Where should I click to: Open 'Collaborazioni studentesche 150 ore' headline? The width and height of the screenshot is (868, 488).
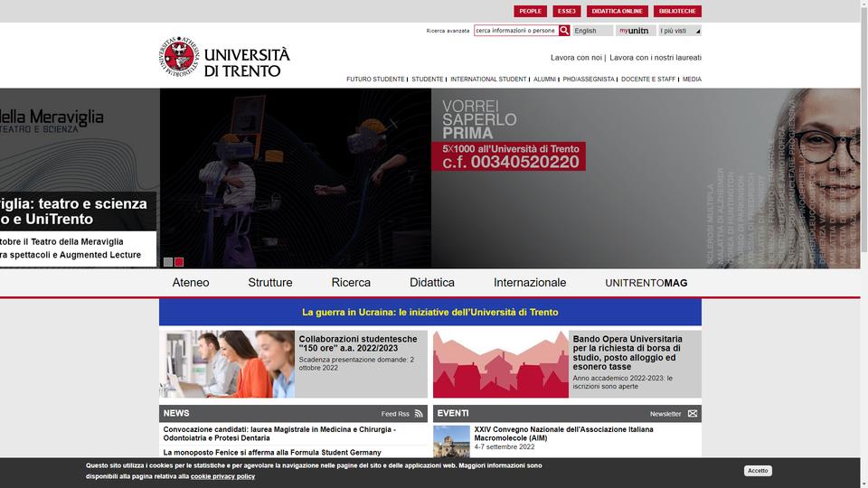(358, 343)
